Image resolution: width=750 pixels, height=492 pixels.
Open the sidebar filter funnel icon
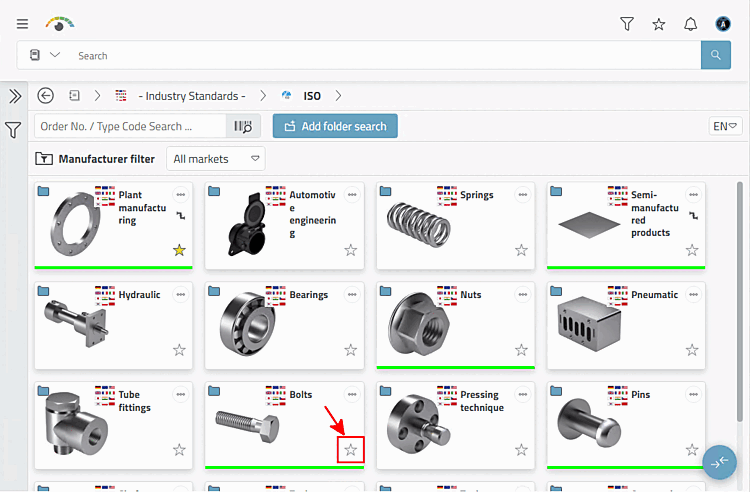13,130
